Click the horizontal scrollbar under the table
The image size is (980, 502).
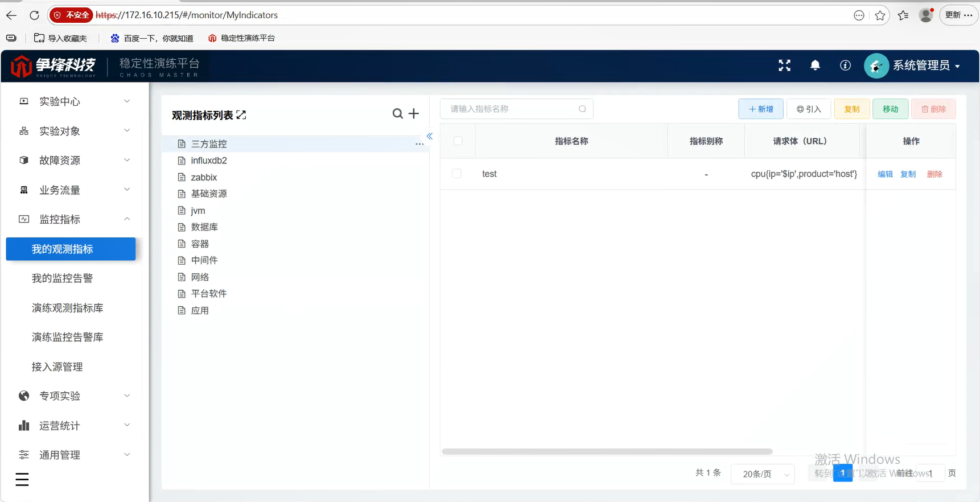click(607, 451)
